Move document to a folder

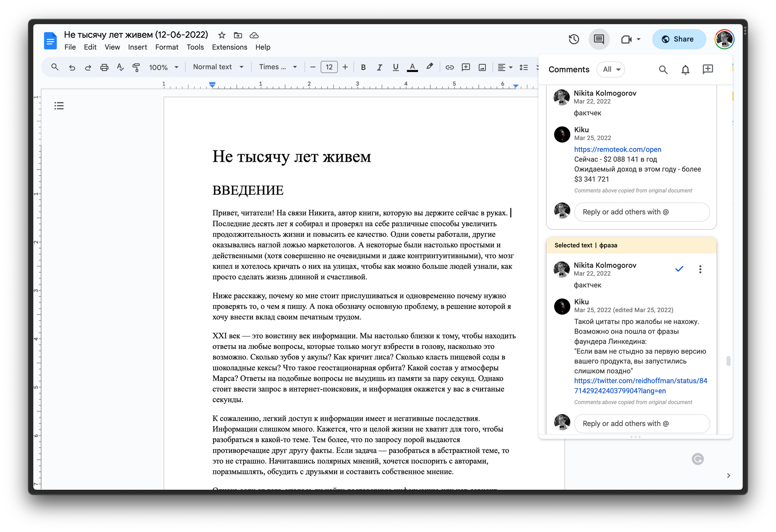[x=238, y=35]
